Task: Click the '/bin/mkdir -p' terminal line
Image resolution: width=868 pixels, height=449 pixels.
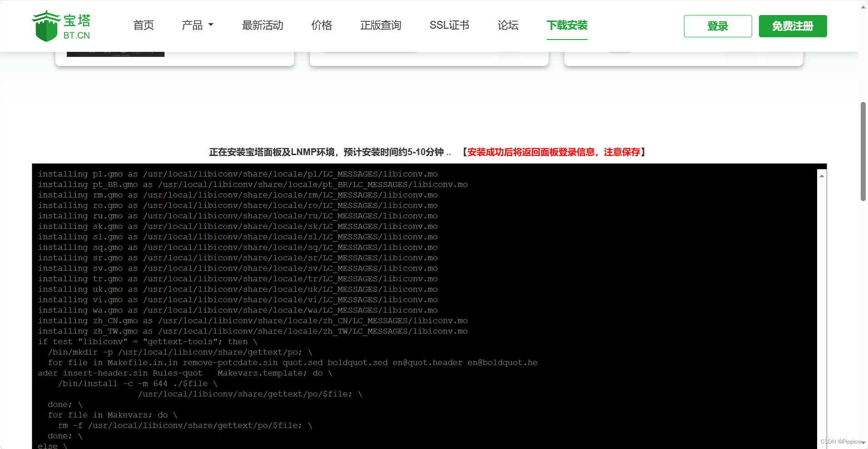Action: (x=180, y=352)
